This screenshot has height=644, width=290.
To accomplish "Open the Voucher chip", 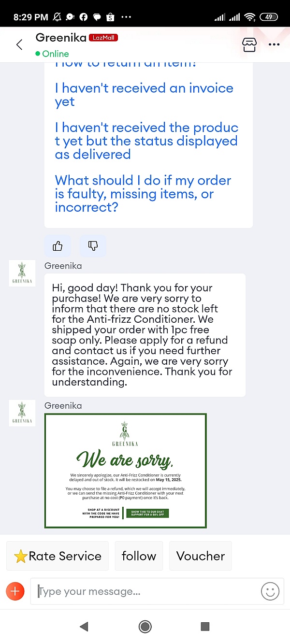I will pos(200,556).
